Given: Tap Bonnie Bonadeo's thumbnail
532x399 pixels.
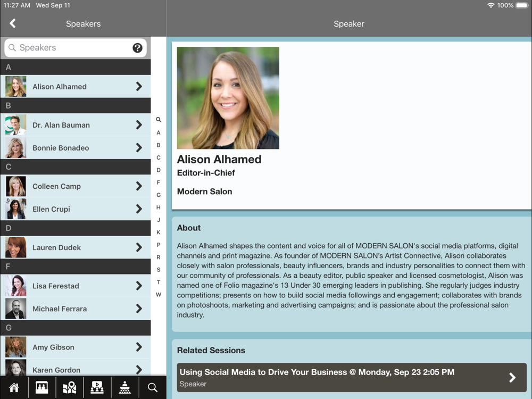Looking at the screenshot, I should point(15,147).
